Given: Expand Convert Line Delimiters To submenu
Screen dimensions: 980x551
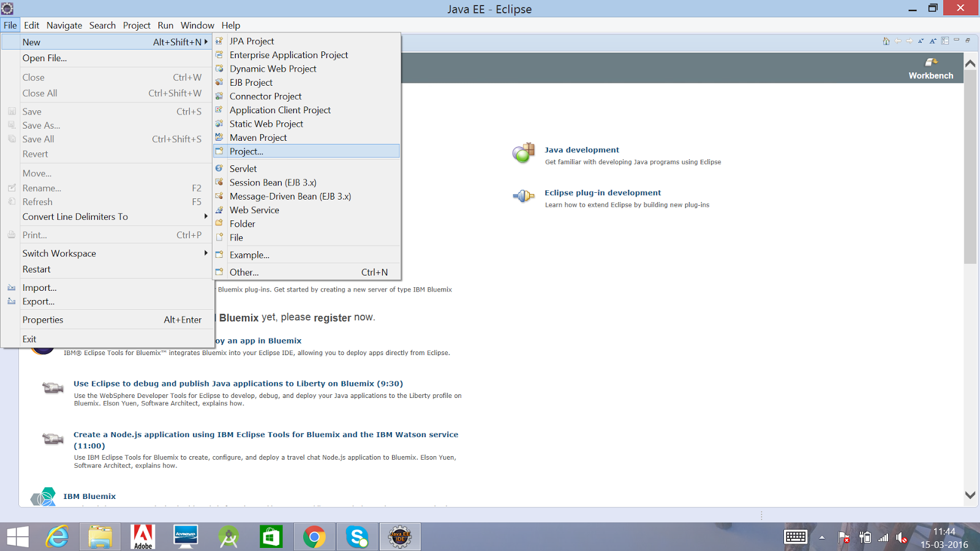Looking at the screenshot, I should tap(206, 216).
